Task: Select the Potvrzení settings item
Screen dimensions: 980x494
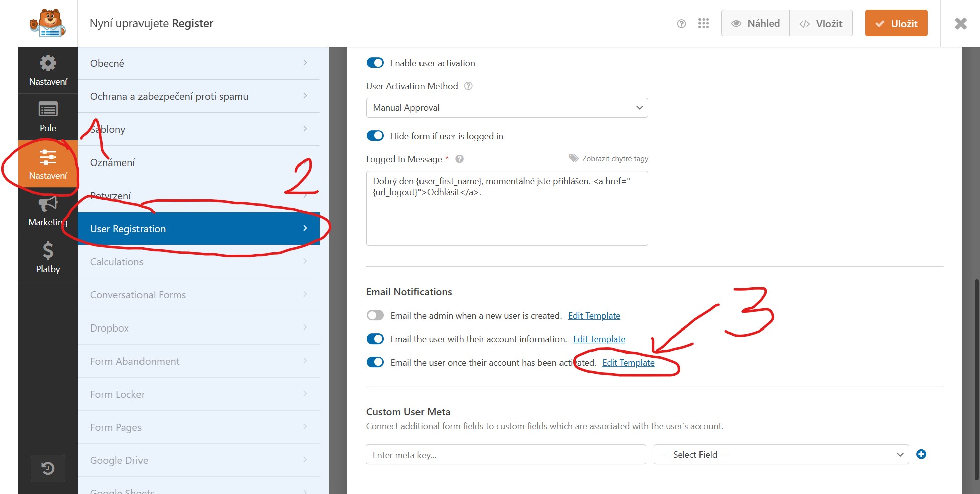Action: [199, 195]
